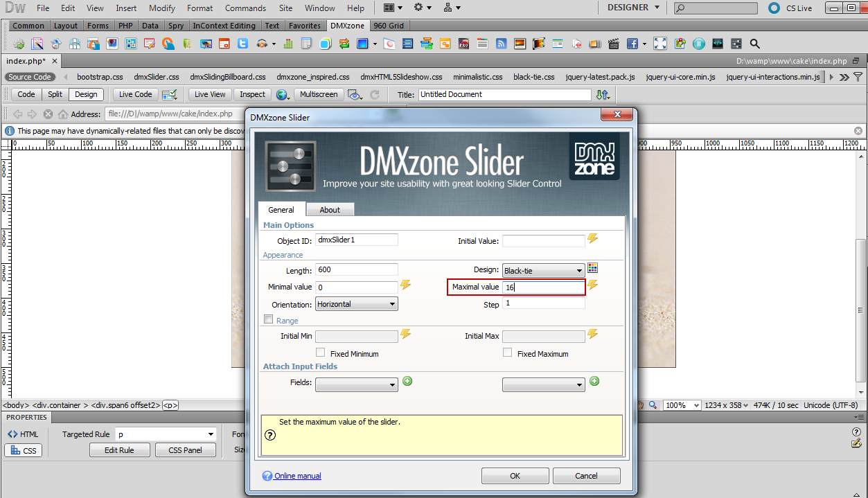This screenshot has width=868, height=498.
Task: Open the Targeted Rule dropdown
Action: click(166, 434)
